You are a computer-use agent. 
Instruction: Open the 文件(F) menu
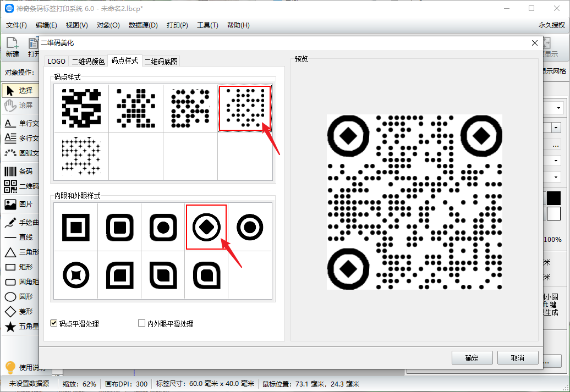coord(17,25)
